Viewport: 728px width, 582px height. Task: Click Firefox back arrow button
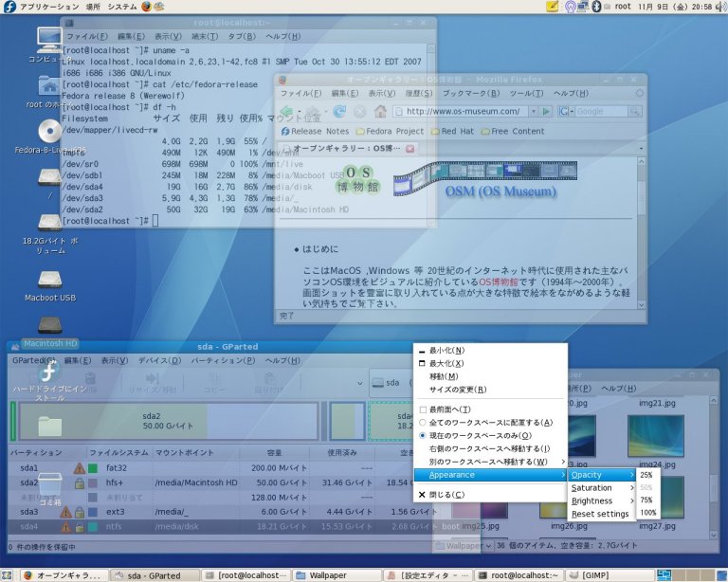point(287,112)
